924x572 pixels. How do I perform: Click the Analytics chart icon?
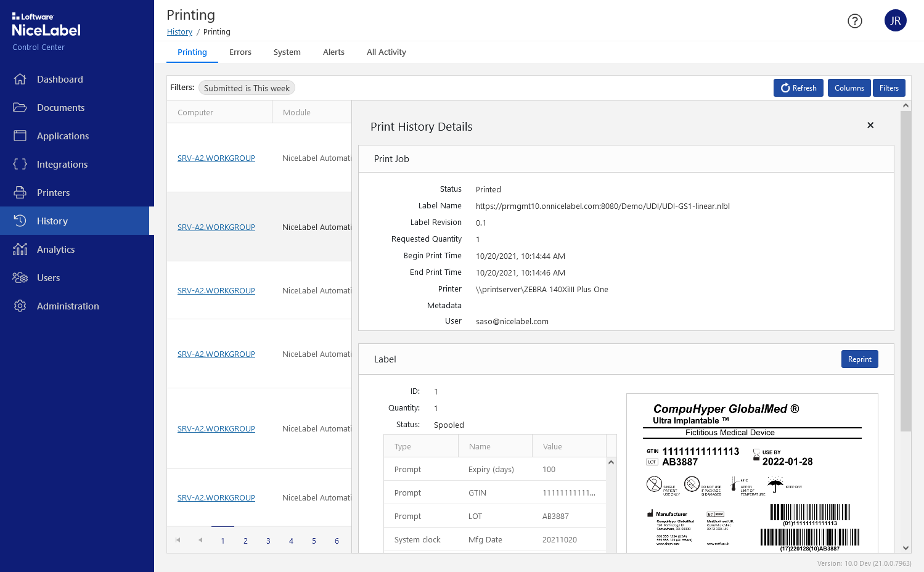pyautogui.click(x=20, y=249)
